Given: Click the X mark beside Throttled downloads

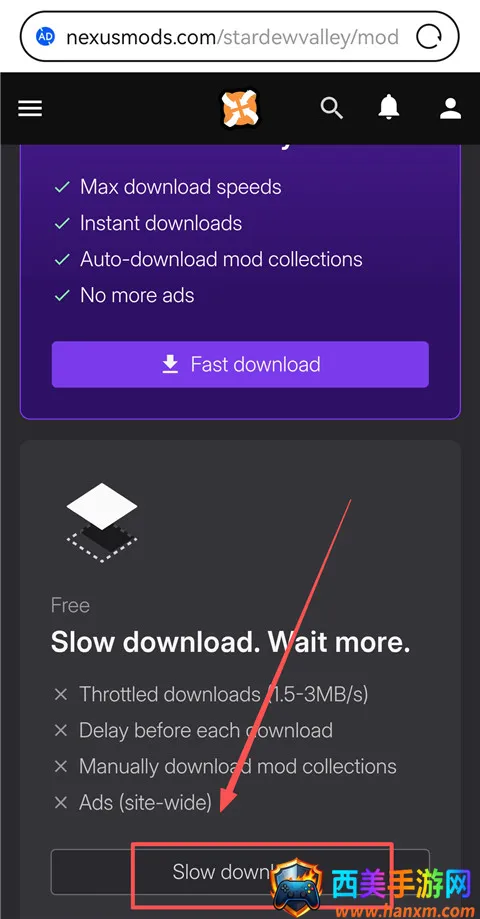Looking at the screenshot, I should click(61, 695).
